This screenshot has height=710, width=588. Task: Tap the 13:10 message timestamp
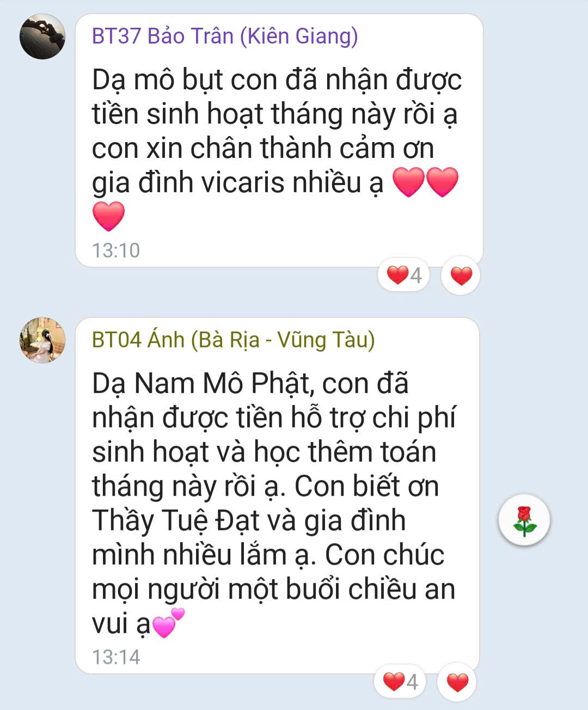(116, 250)
